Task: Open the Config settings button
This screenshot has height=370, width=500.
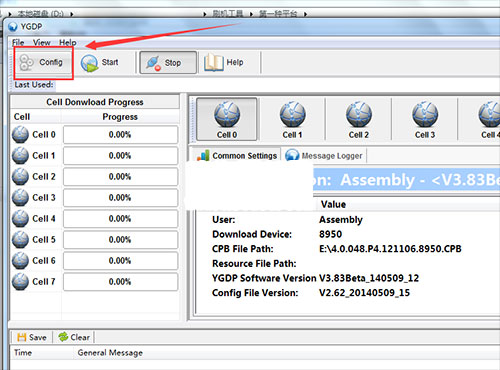Action: pos(44,62)
